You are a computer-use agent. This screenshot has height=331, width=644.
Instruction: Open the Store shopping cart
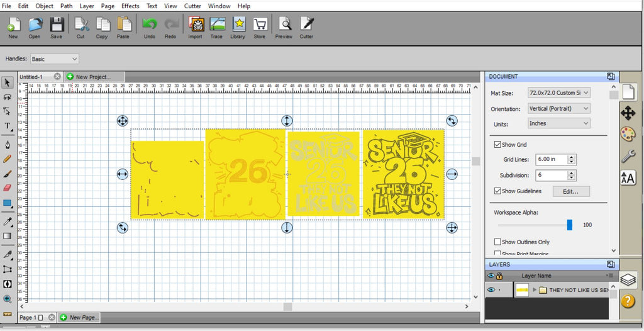(x=260, y=28)
